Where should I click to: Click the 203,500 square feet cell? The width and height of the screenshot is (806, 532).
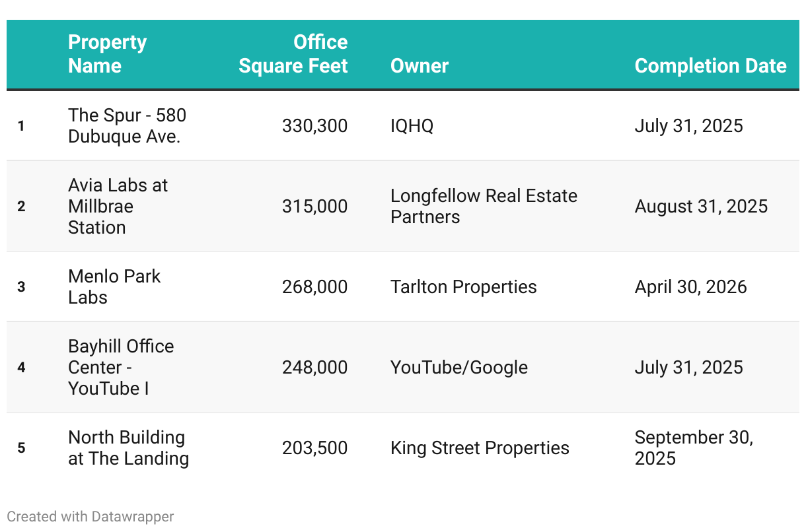[314, 448]
